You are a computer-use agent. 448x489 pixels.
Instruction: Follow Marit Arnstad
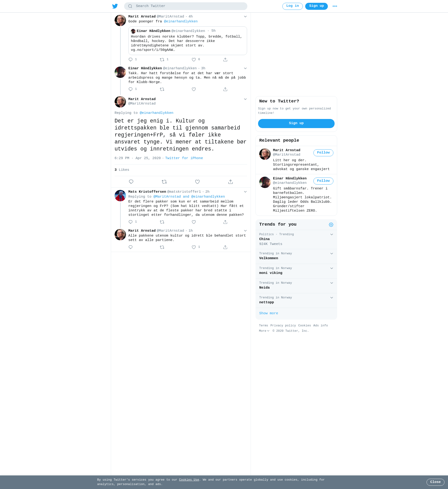coord(323,153)
